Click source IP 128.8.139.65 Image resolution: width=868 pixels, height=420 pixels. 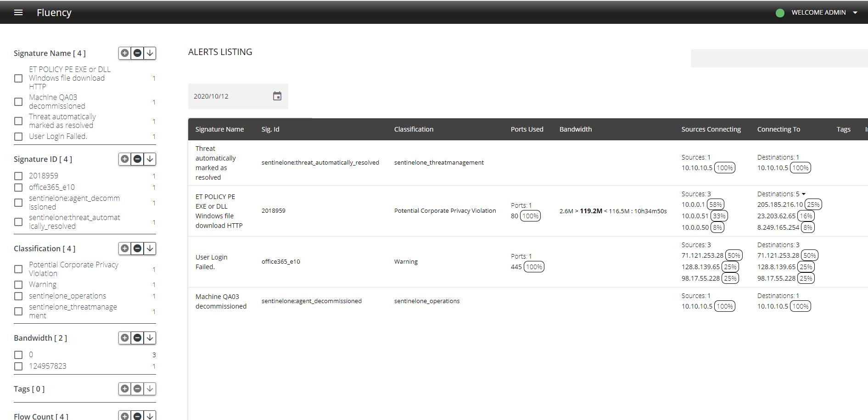pyautogui.click(x=701, y=267)
